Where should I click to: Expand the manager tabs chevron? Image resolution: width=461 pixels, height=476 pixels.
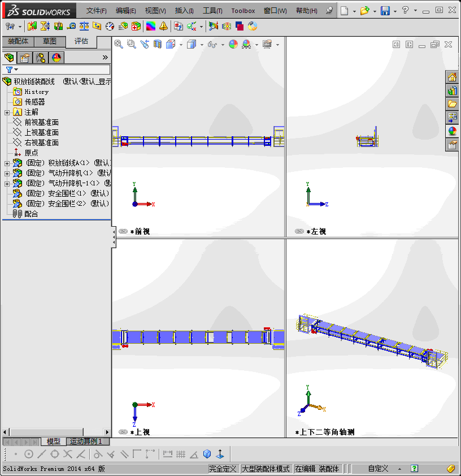pos(105,57)
